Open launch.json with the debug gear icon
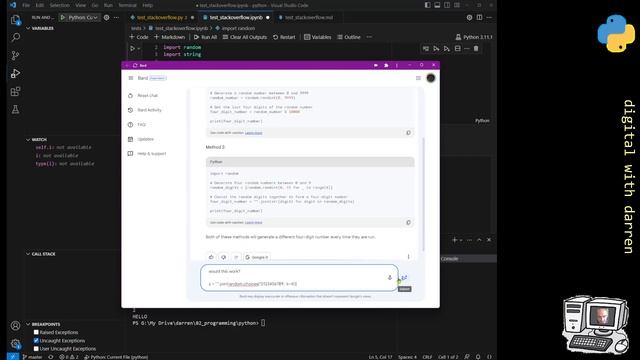The image size is (640, 360). (x=107, y=18)
